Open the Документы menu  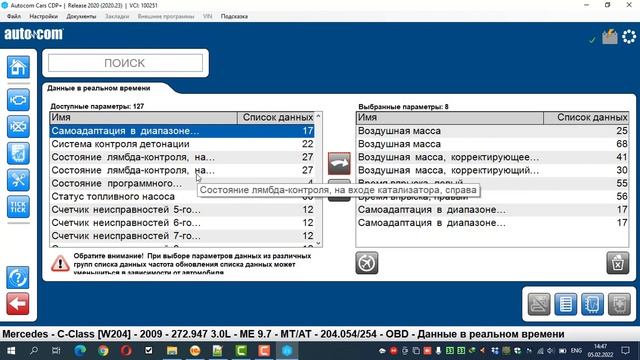(81, 16)
